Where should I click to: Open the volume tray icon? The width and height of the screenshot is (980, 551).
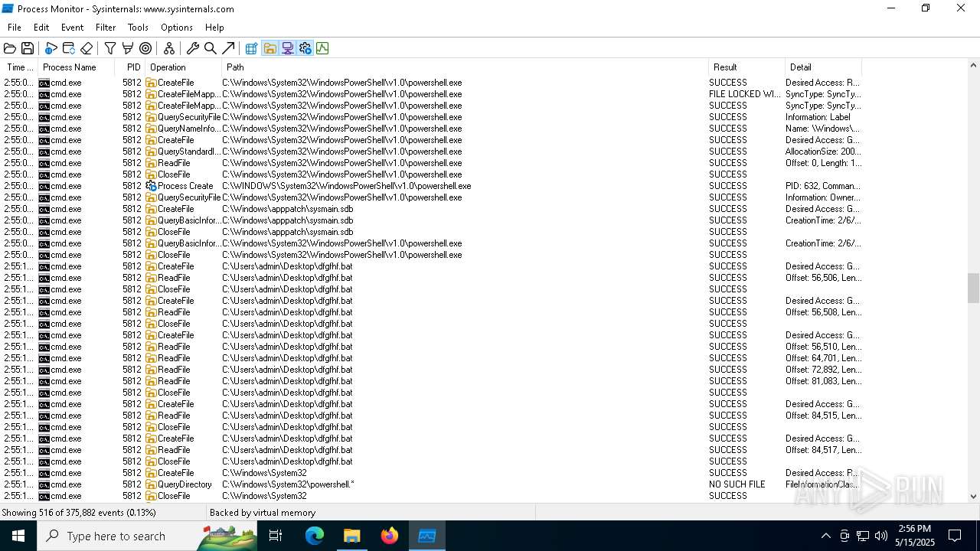click(x=881, y=536)
